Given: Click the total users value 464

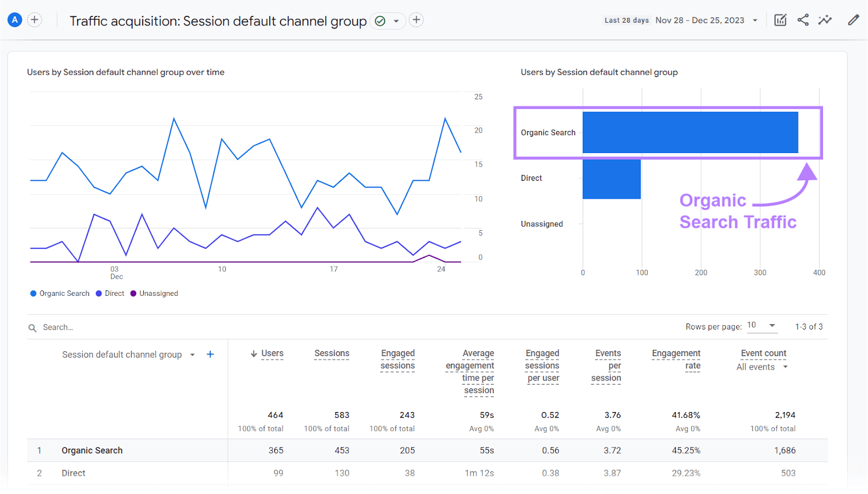Looking at the screenshot, I should click(x=276, y=415).
